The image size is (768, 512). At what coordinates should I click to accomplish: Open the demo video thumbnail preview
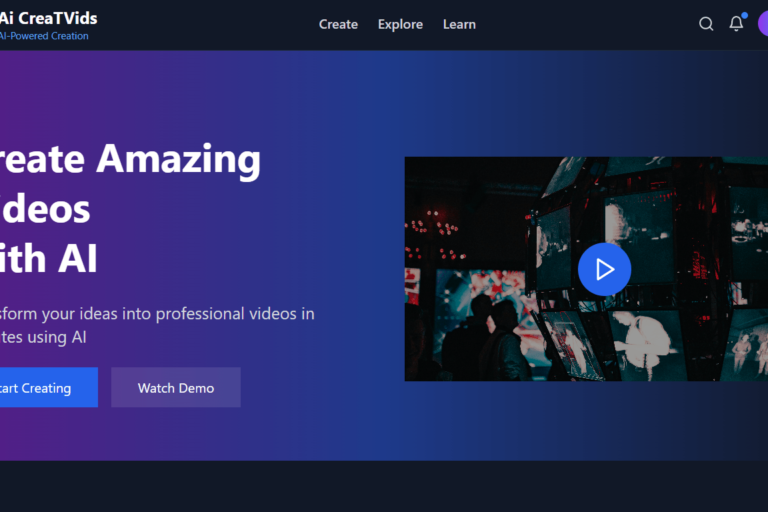[x=604, y=269]
